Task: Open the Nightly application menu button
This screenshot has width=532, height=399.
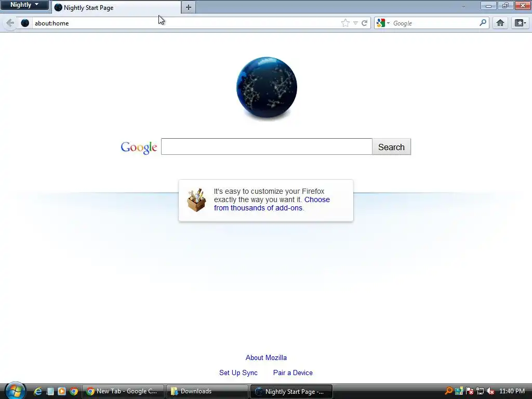Action: 24,5
